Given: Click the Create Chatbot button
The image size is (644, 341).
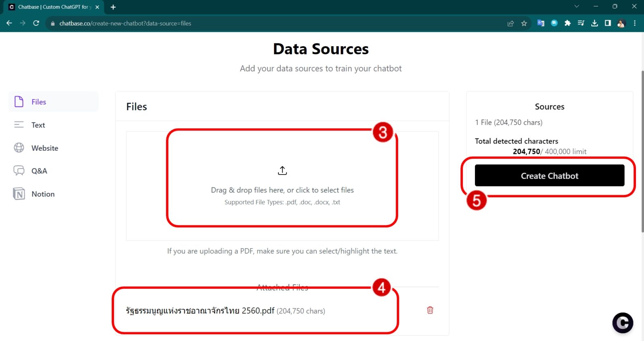Looking at the screenshot, I should 549,176.
